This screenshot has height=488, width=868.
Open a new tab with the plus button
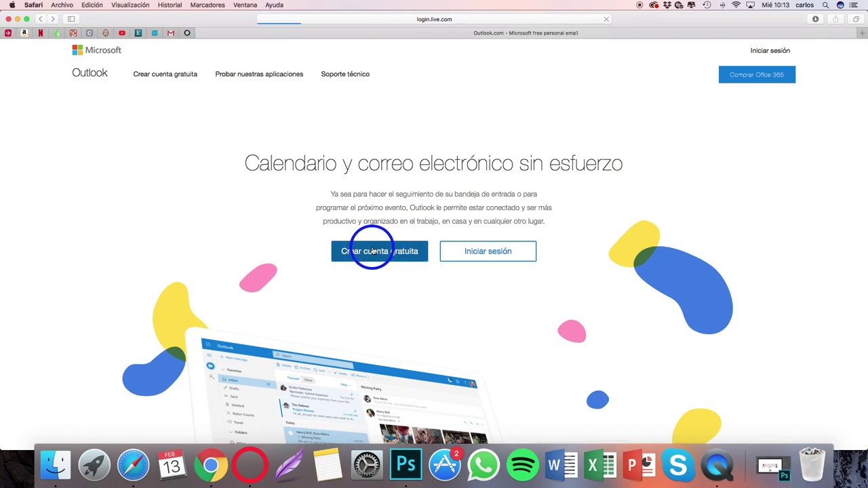tap(863, 33)
